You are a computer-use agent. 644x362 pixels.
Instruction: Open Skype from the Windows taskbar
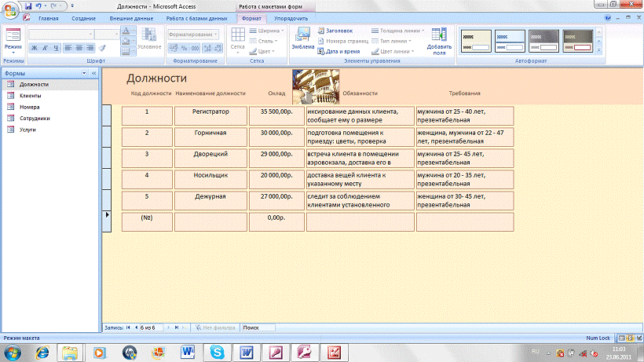[x=216, y=352]
